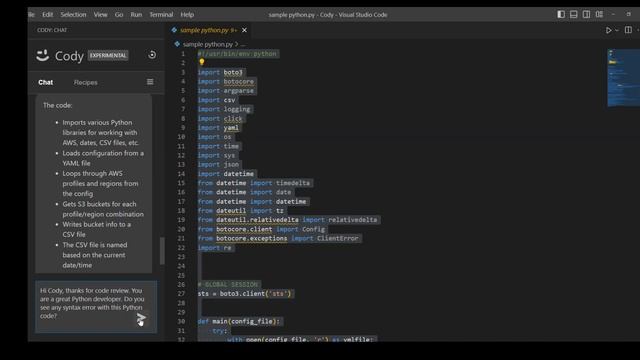Click the breadcrumb ellipsis after sample python.py
Image resolution: width=640 pixels, height=360 pixels.
point(243,44)
